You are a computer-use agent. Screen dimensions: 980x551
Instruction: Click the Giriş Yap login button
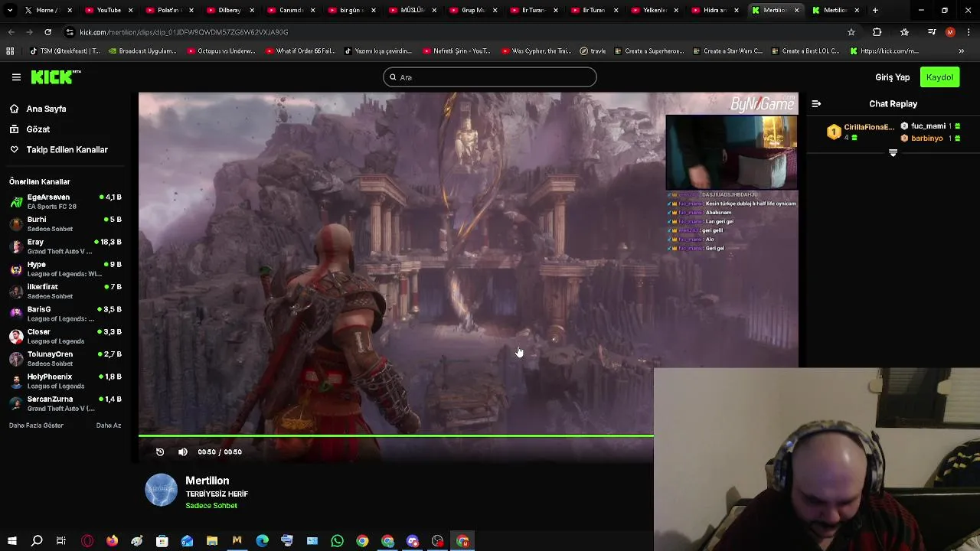point(892,77)
